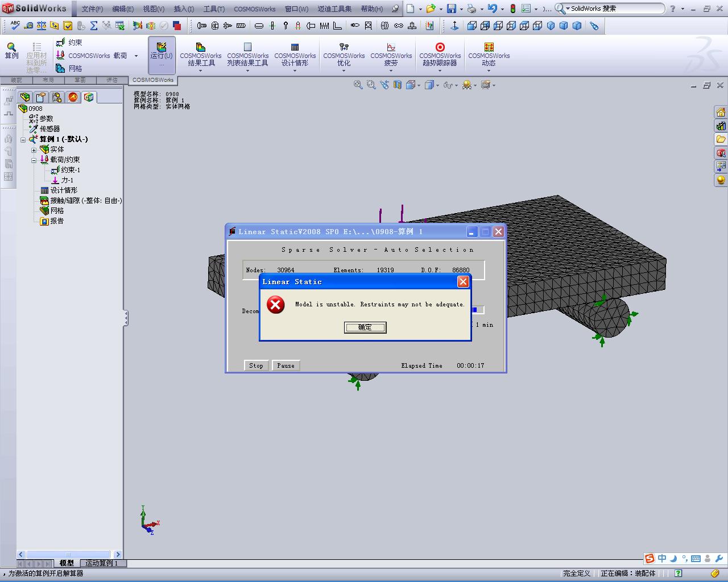Open COSMOSWorks 设计情形 menu
Image resolution: width=728 pixels, height=582 pixels.
click(x=295, y=56)
